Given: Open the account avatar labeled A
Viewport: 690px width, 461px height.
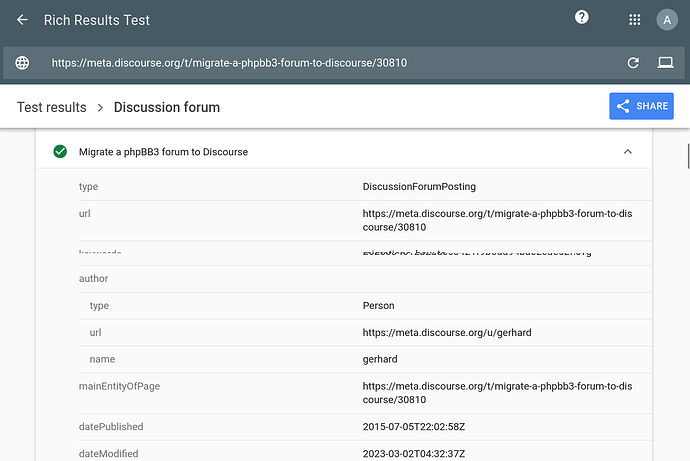Looking at the screenshot, I should coord(667,20).
